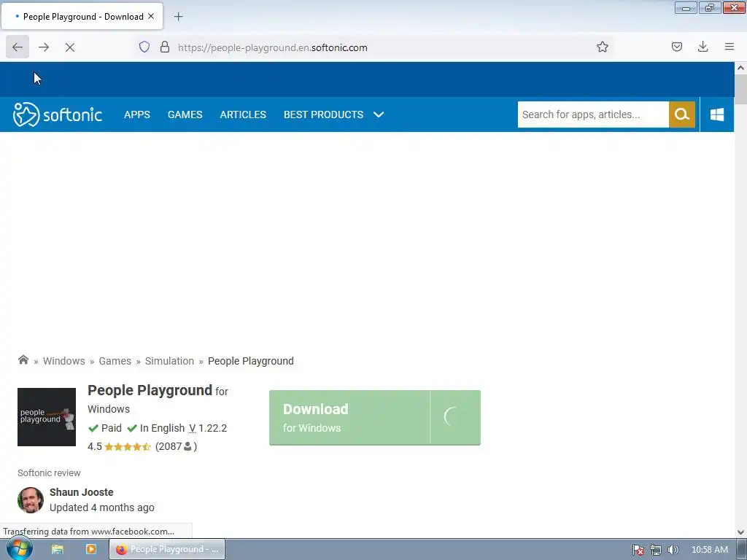Image resolution: width=747 pixels, height=560 pixels.
Task: Open the Windows Start menu
Action: [19, 549]
